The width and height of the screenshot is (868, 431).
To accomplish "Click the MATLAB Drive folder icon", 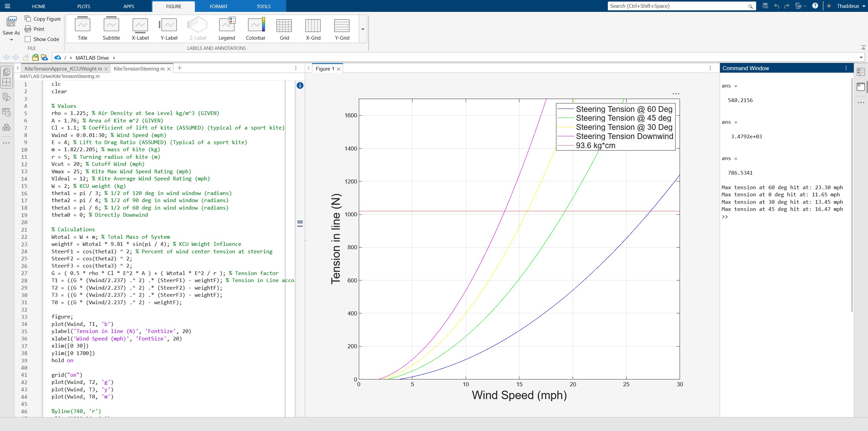I will (44, 57).
